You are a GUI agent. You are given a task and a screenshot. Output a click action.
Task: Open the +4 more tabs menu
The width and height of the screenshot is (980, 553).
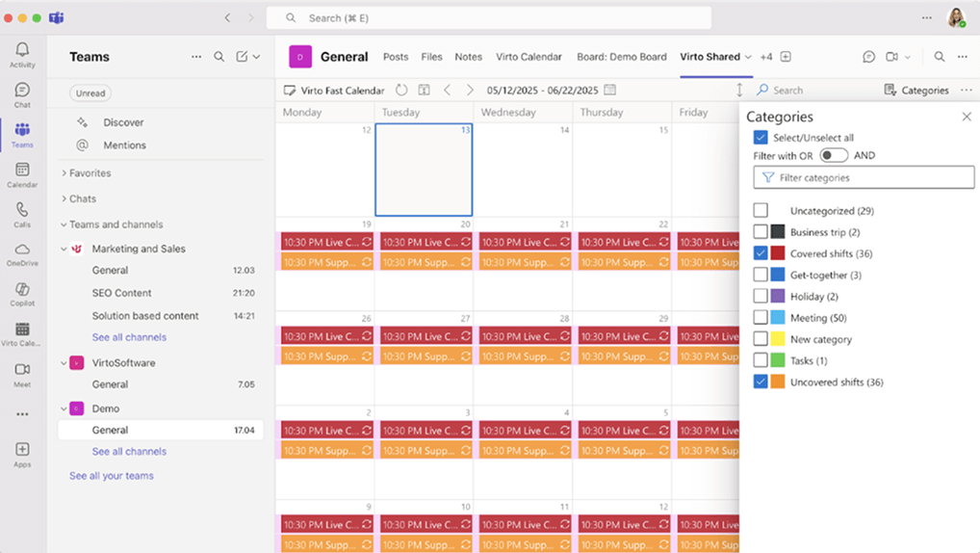pyautogui.click(x=766, y=57)
